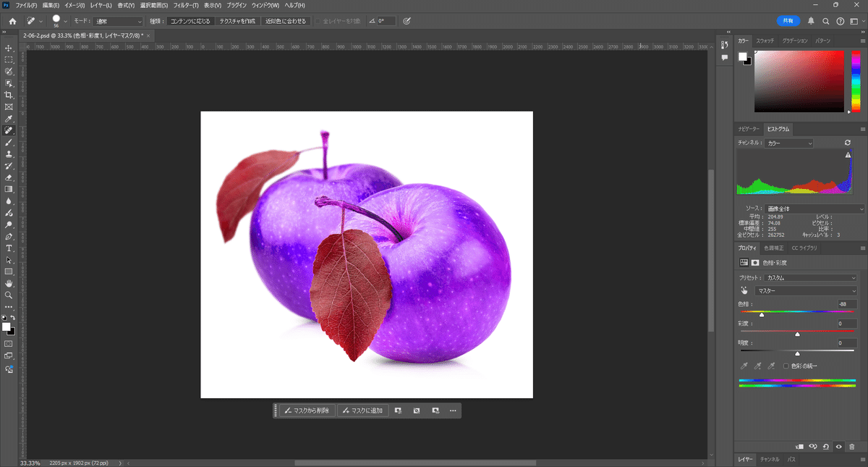Open the モード 通常 dropdown
868x467 pixels.
(x=118, y=22)
